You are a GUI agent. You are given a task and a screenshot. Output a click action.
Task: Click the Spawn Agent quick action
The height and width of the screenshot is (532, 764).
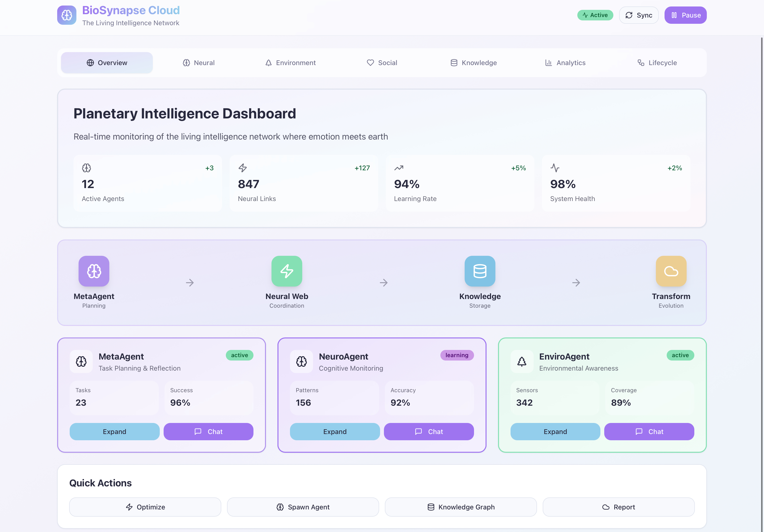(x=303, y=507)
